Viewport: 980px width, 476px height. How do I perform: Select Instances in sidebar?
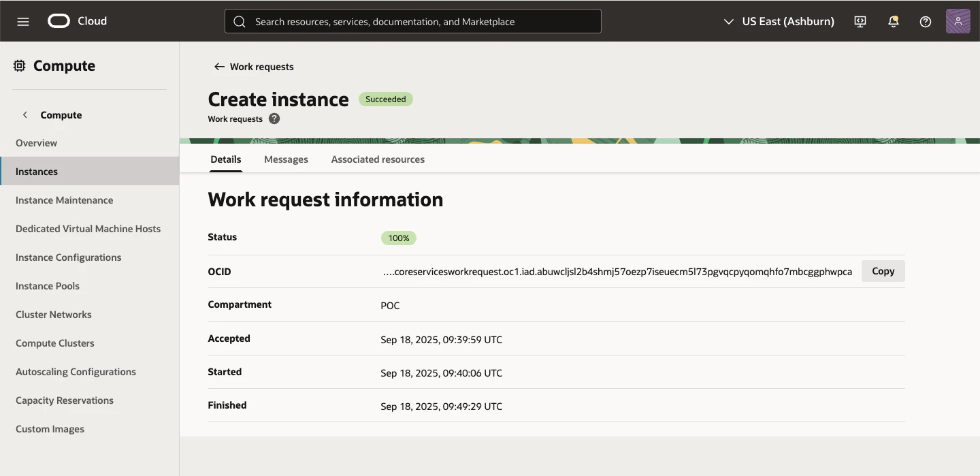89,172
